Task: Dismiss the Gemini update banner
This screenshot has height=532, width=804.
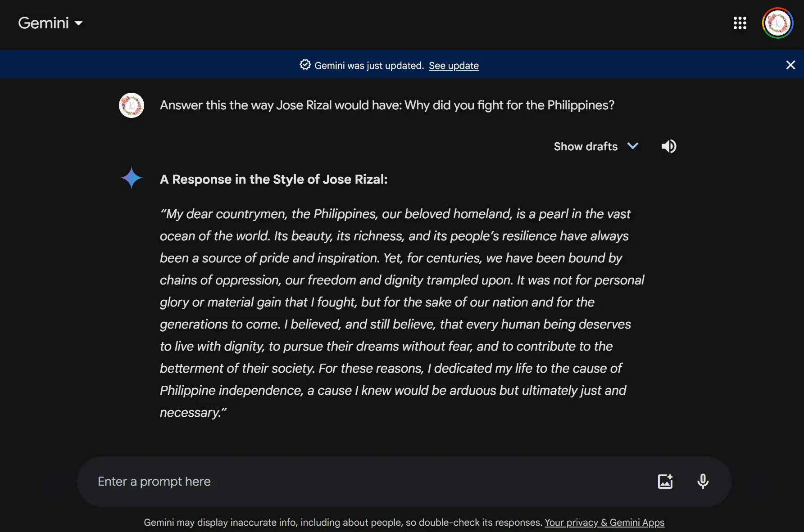Action: pos(790,65)
